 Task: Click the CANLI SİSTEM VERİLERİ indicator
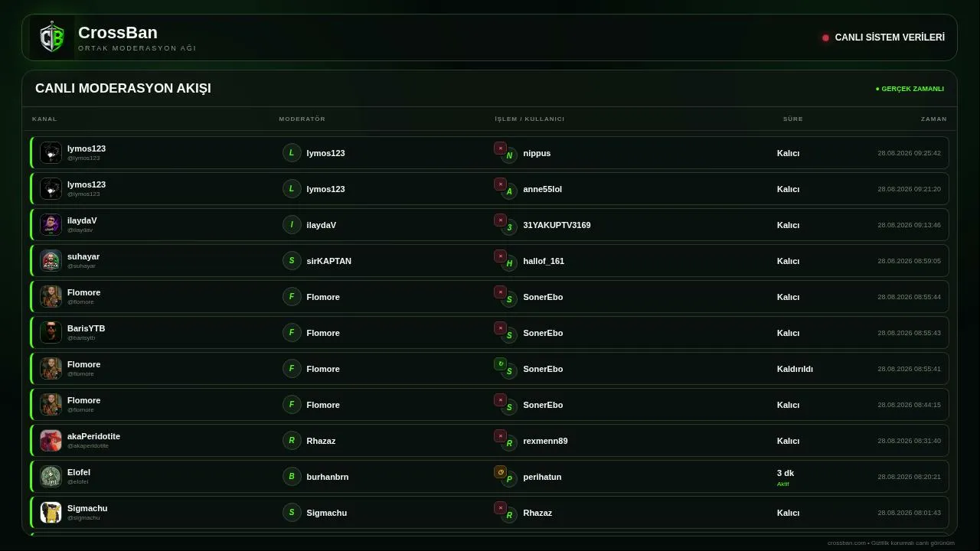tap(884, 37)
